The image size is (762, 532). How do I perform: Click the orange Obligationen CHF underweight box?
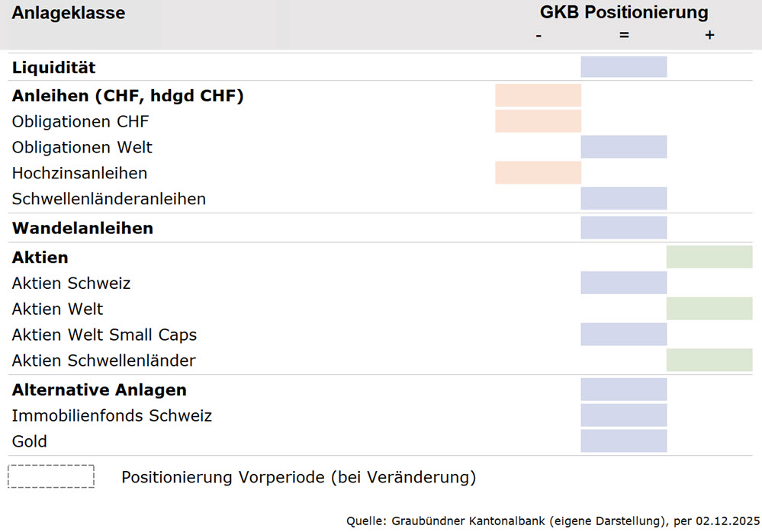538,121
